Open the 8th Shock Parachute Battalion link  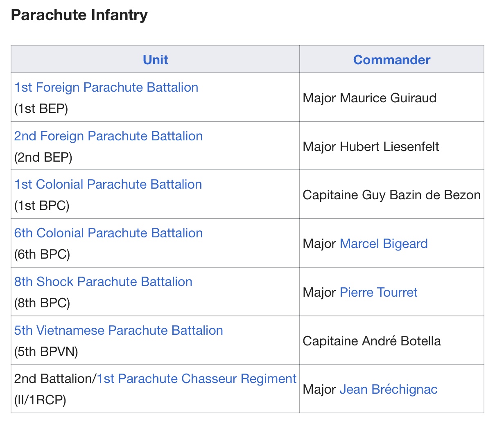pyautogui.click(x=103, y=282)
